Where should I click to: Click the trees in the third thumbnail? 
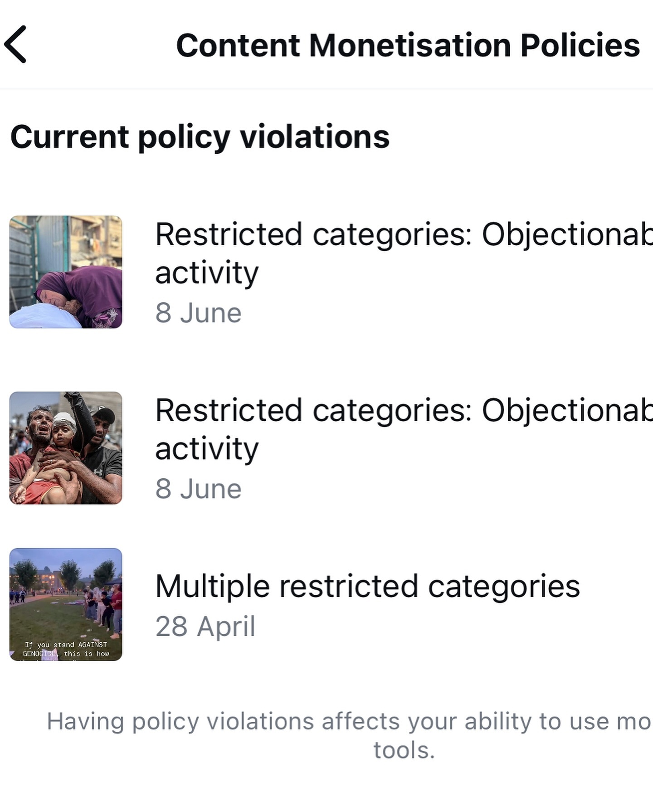[70, 572]
